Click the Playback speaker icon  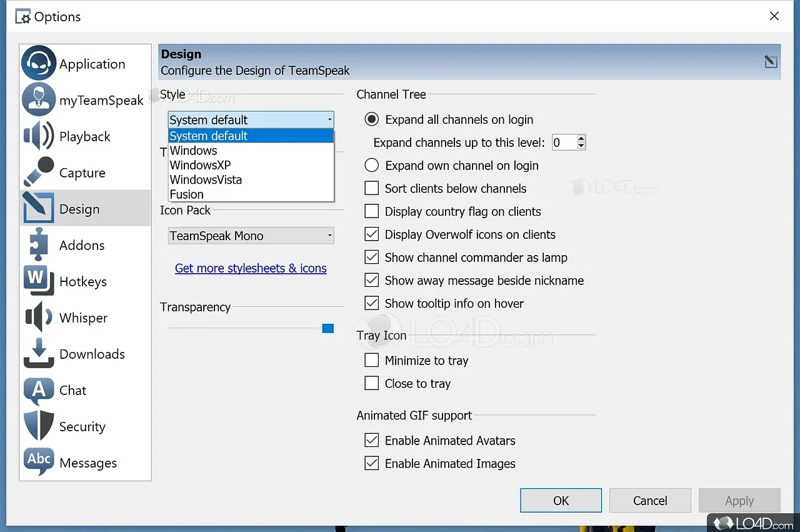(39, 136)
